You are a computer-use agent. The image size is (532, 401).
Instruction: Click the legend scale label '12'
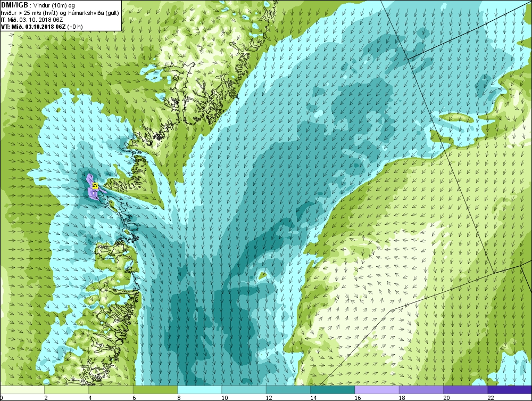(x=269, y=398)
